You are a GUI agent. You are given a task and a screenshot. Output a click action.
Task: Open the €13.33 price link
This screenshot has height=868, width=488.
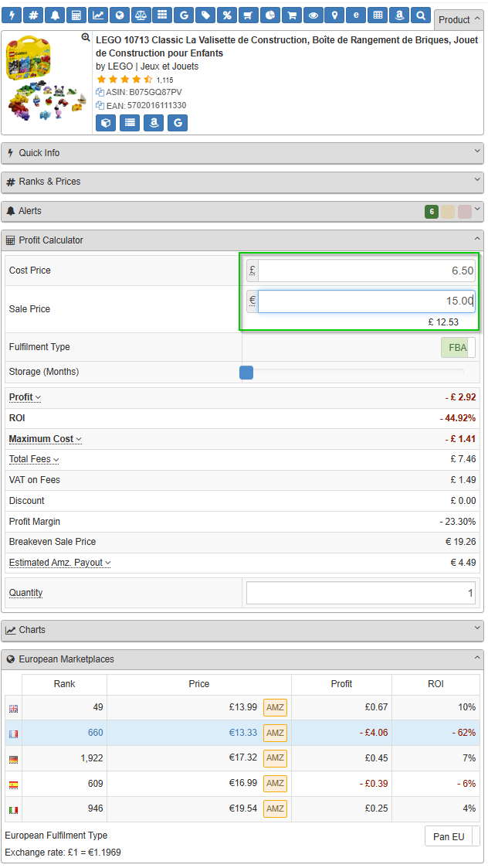click(x=243, y=733)
